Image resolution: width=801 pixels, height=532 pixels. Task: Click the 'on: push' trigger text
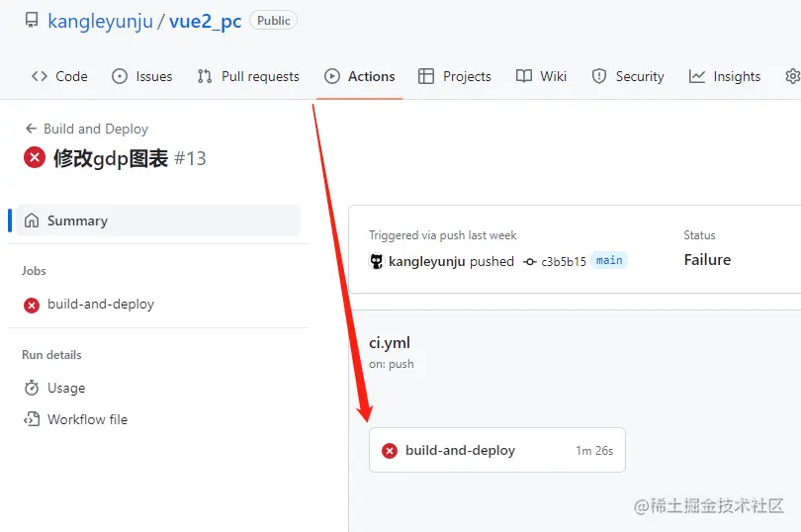(392, 364)
